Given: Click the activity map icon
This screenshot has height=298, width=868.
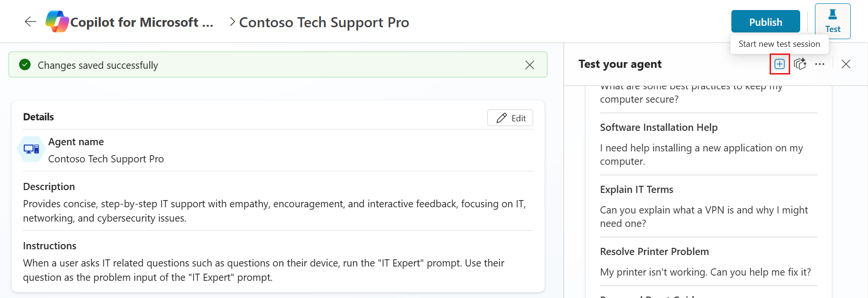Looking at the screenshot, I should point(800,64).
